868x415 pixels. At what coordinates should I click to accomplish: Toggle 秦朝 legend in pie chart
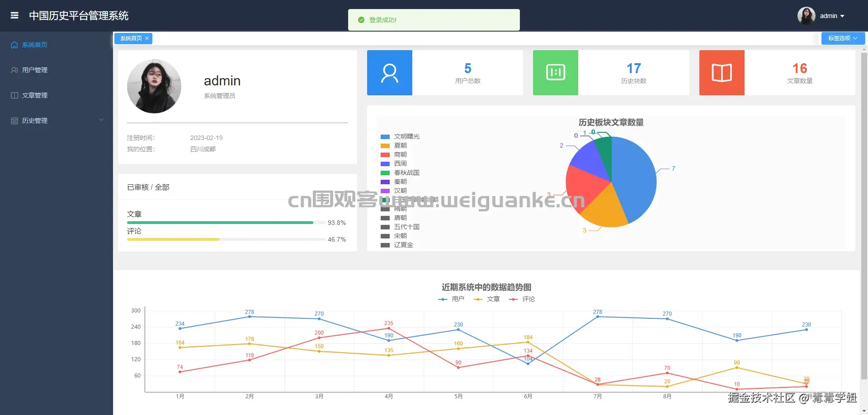pos(394,182)
